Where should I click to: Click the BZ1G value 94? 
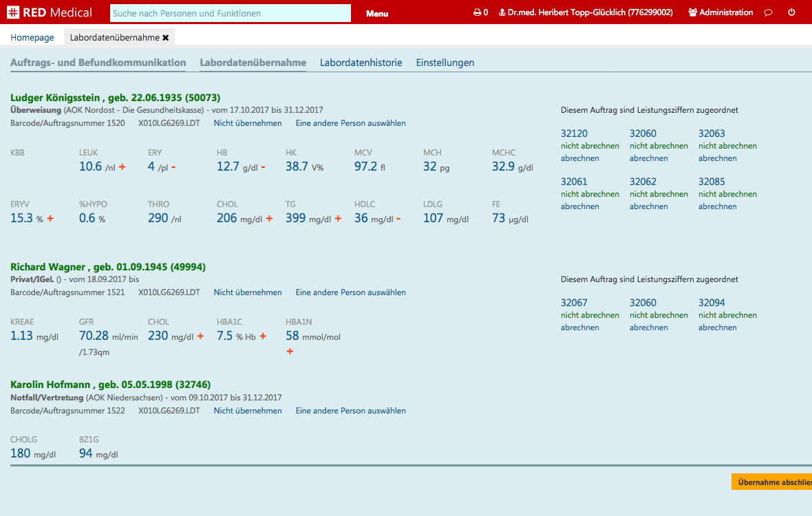pyautogui.click(x=85, y=453)
